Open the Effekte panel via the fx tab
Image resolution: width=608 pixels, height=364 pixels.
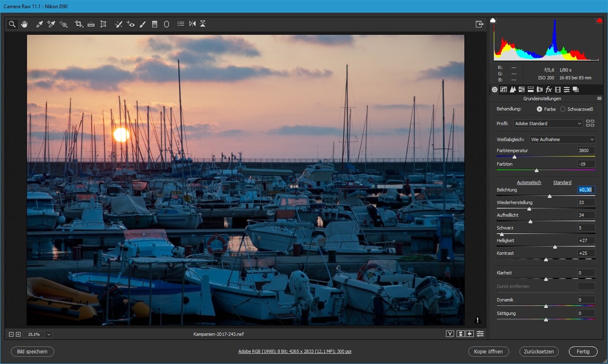(549, 89)
